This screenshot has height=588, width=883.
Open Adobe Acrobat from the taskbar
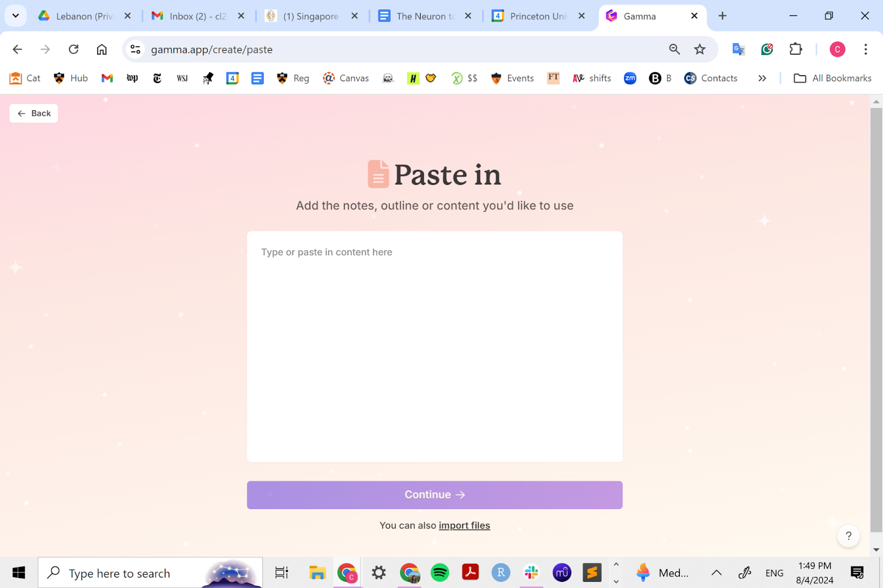click(470, 573)
